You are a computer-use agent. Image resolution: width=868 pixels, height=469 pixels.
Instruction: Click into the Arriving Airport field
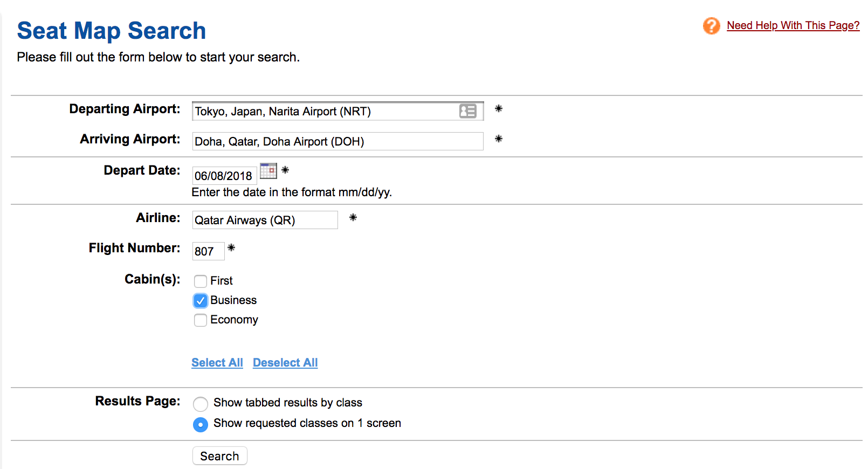pos(337,142)
